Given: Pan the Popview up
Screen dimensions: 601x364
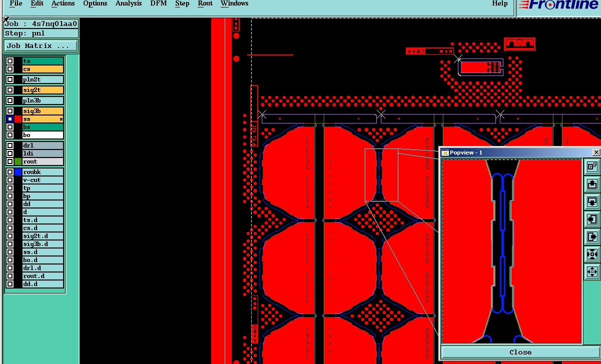Looking at the screenshot, I should 592,184.
